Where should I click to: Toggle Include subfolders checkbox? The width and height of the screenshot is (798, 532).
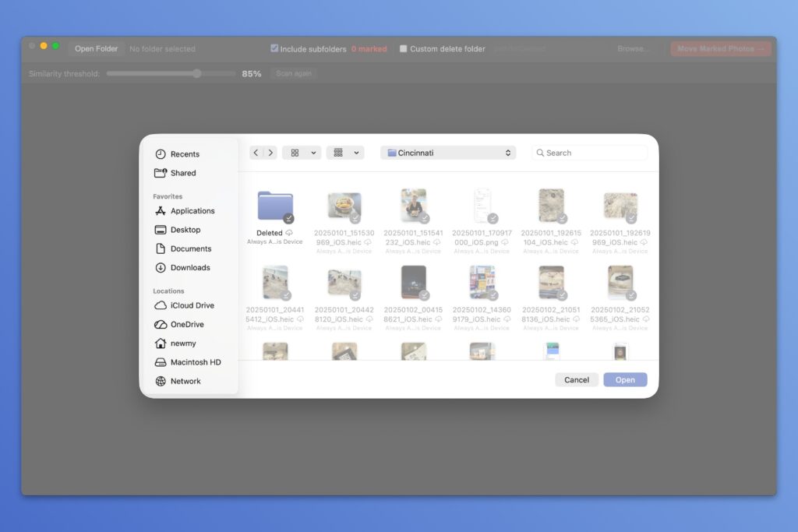pyautogui.click(x=274, y=48)
